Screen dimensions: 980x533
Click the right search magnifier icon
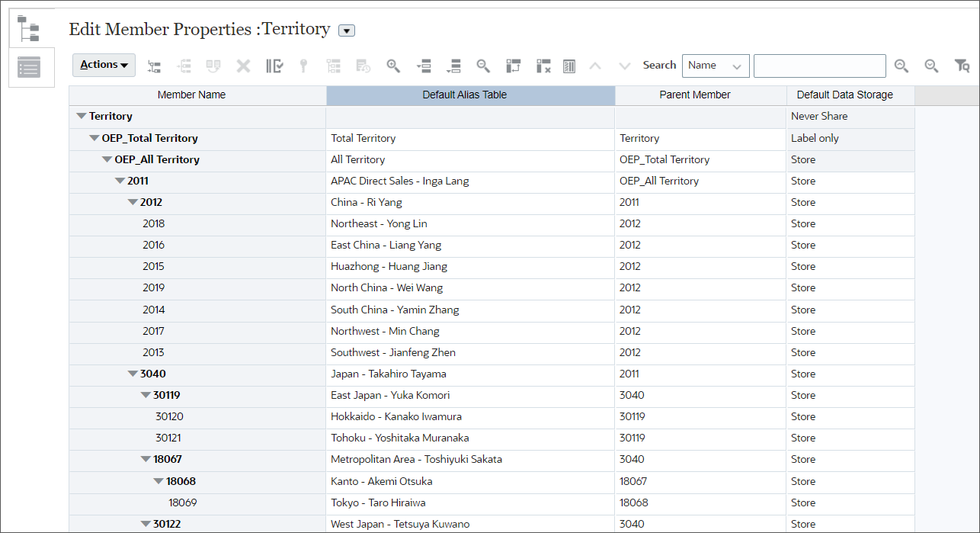931,66
